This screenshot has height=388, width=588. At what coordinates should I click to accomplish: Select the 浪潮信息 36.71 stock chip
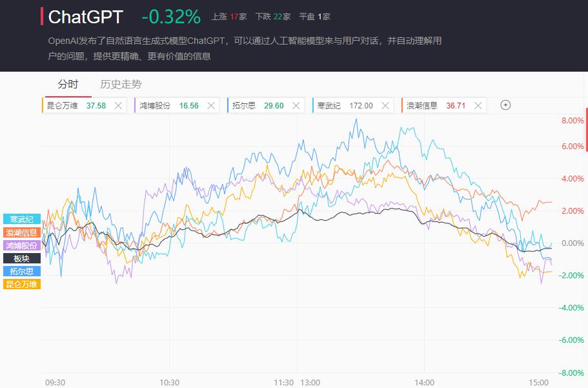[443, 105]
